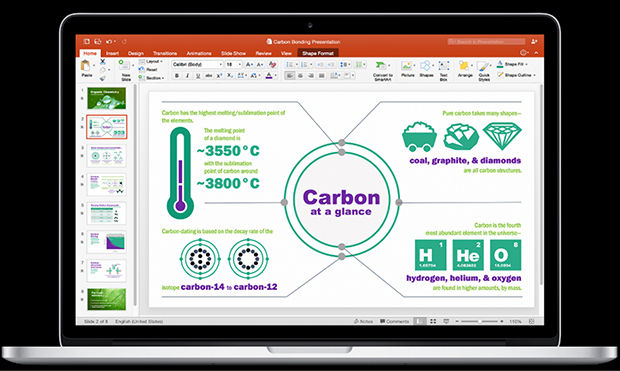Image resolution: width=620 pixels, height=371 pixels.
Task: Open the Slide Show tab
Action: tap(233, 53)
